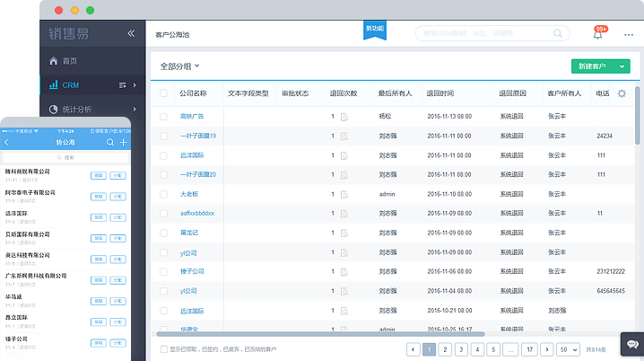
Task: Click the CRM list menu icon
Action: pos(122,85)
